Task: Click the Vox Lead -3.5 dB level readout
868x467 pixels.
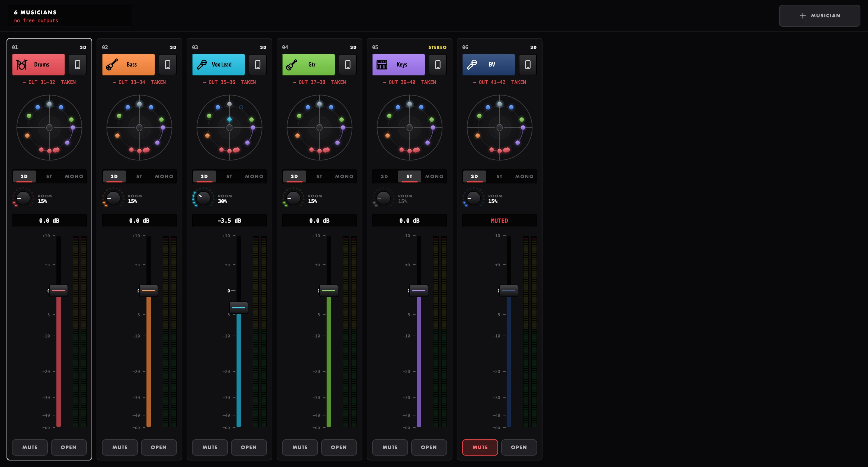Action: [229, 220]
